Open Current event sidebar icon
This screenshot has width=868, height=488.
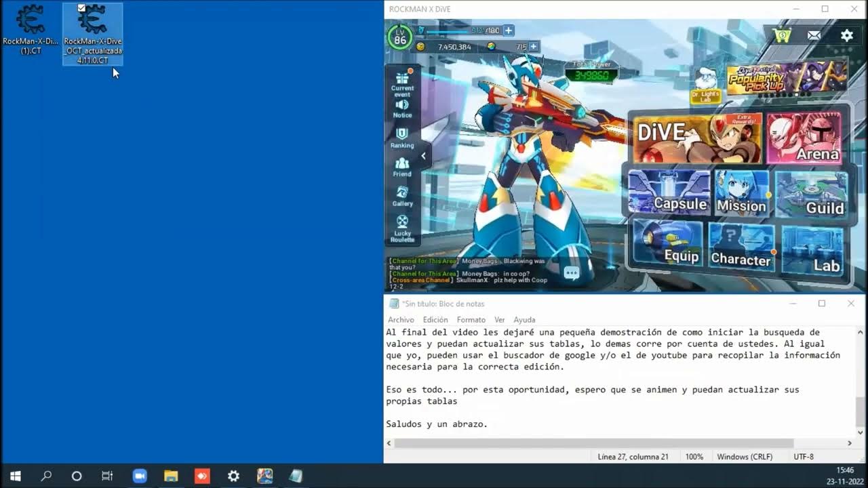coord(402,83)
